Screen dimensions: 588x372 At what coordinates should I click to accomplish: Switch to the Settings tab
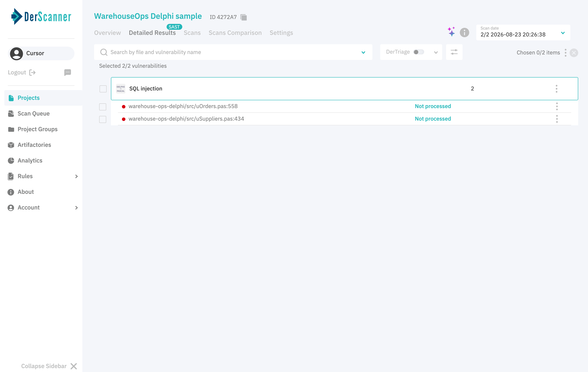pos(281,33)
